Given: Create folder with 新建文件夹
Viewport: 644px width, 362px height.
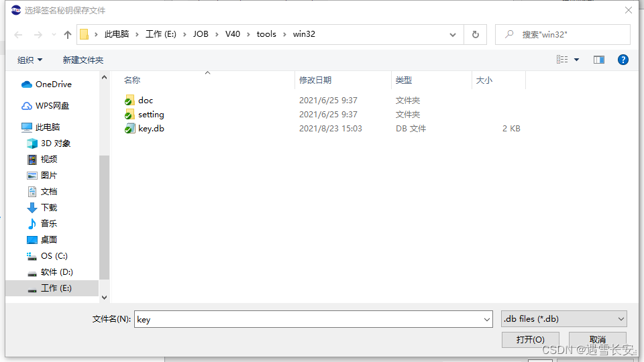Looking at the screenshot, I should click(x=83, y=60).
